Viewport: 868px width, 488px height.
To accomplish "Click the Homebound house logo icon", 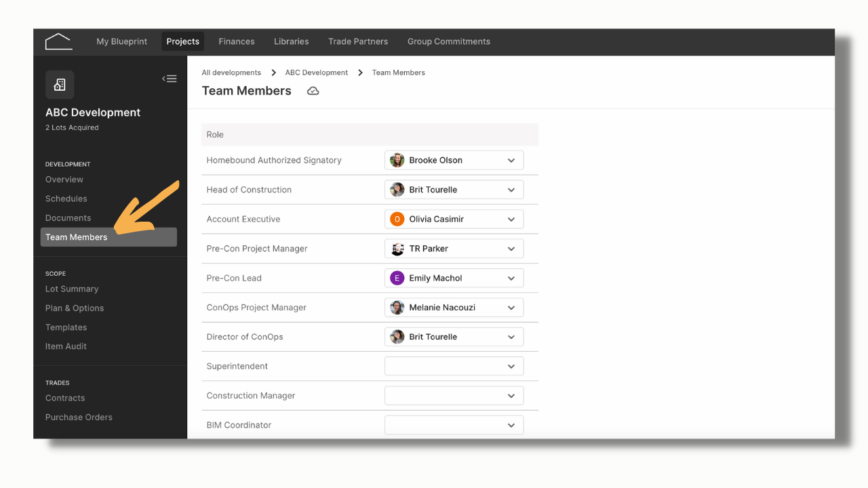I will 58,41.
